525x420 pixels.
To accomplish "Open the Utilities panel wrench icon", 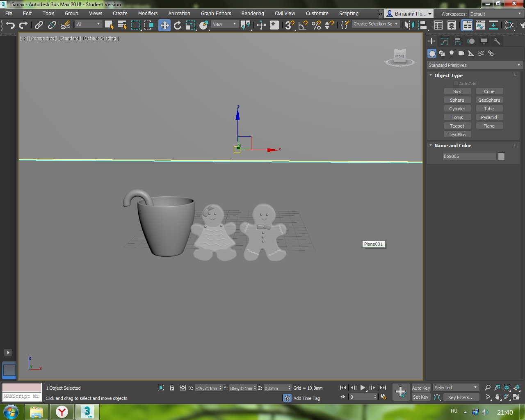I will pyautogui.click(x=497, y=41).
